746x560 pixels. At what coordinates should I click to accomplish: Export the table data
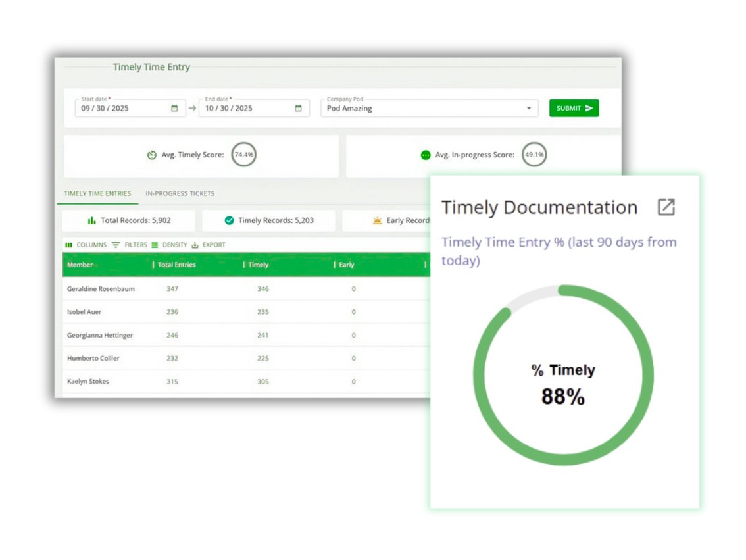click(x=209, y=245)
